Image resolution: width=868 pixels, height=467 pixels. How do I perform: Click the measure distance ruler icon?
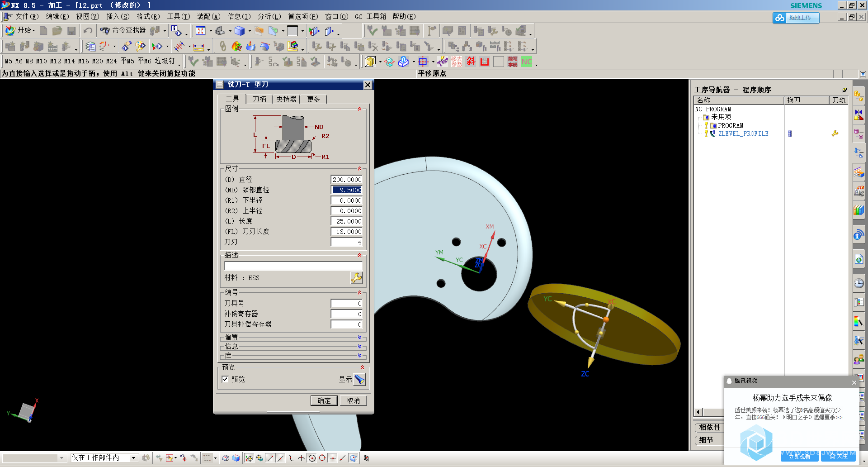(198, 46)
